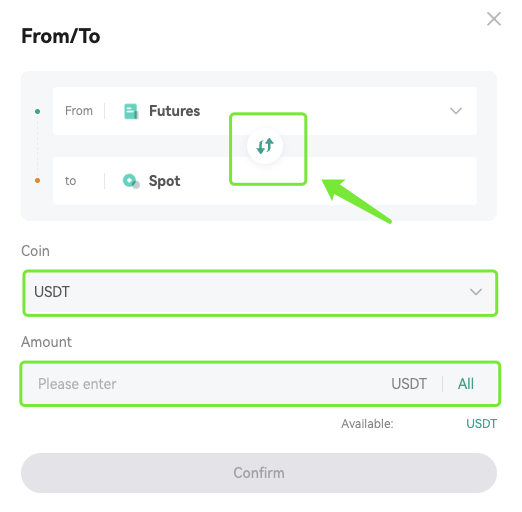The width and height of the screenshot is (522, 512).
Task: Click the USDT unit in Amount field
Action: tap(409, 384)
